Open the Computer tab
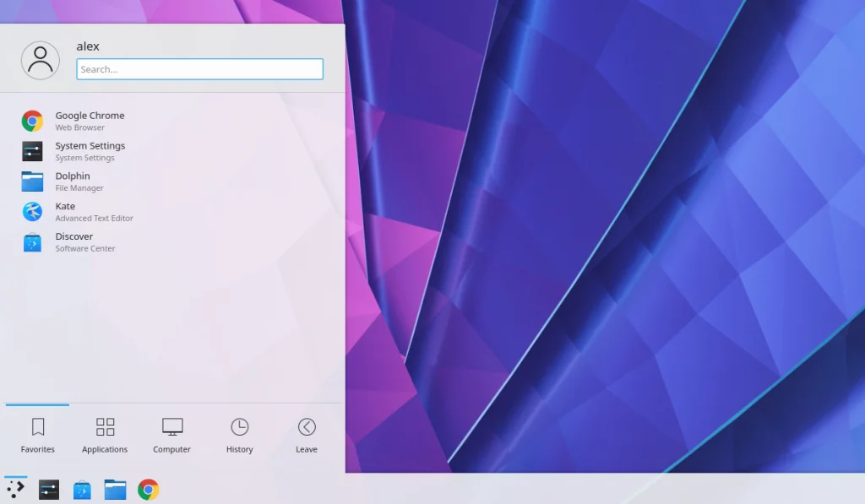The width and height of the screenshot is (865, 504). click(171, 432)
